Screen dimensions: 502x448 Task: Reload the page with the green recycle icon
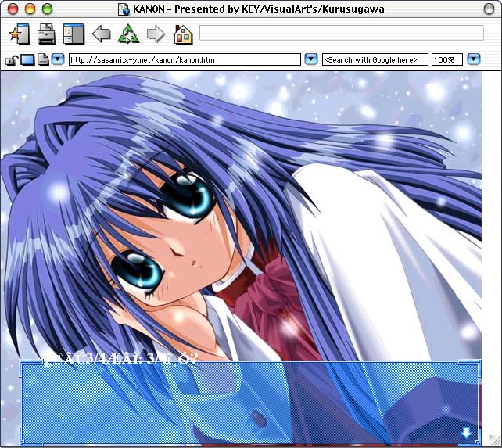(128, 34)
